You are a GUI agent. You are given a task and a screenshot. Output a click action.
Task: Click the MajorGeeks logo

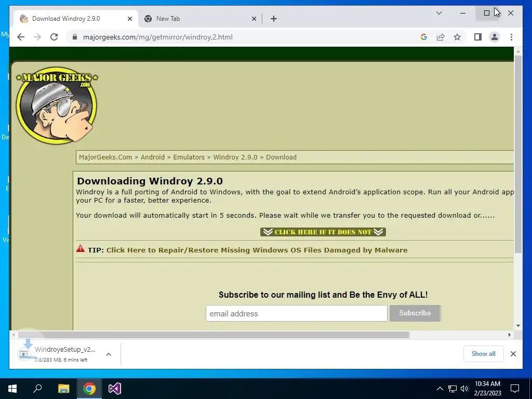pyautogui.click(x=57, y=105)
